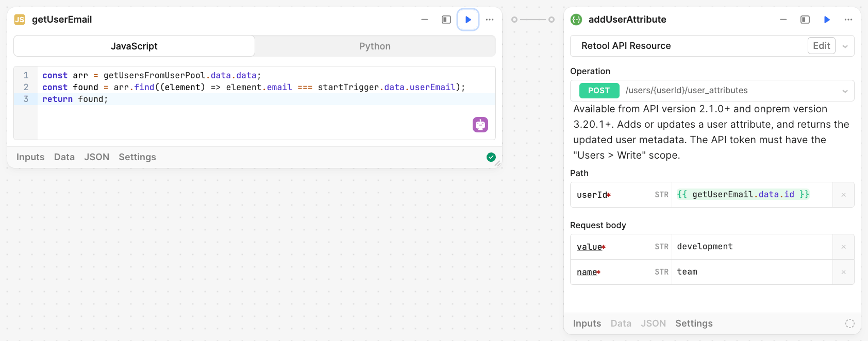Image resolution: width=868 pixels, height=341 pixels.
Task: Click the STR type label for name
Action: click(x=661, y=272)
